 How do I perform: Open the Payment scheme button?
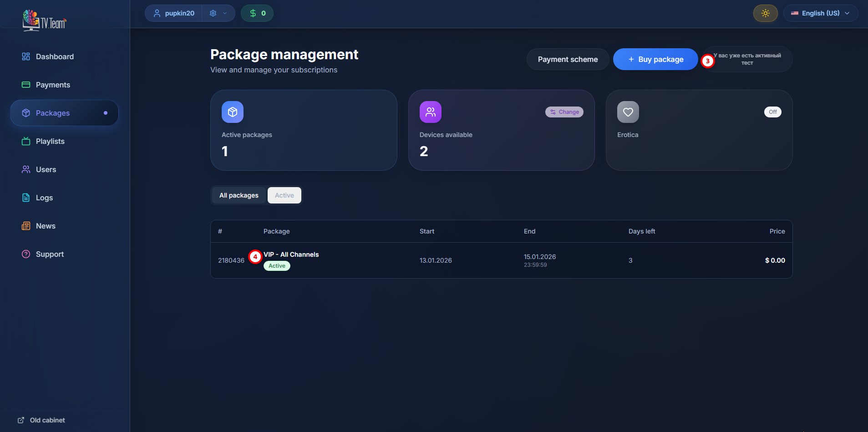[568, 59]
